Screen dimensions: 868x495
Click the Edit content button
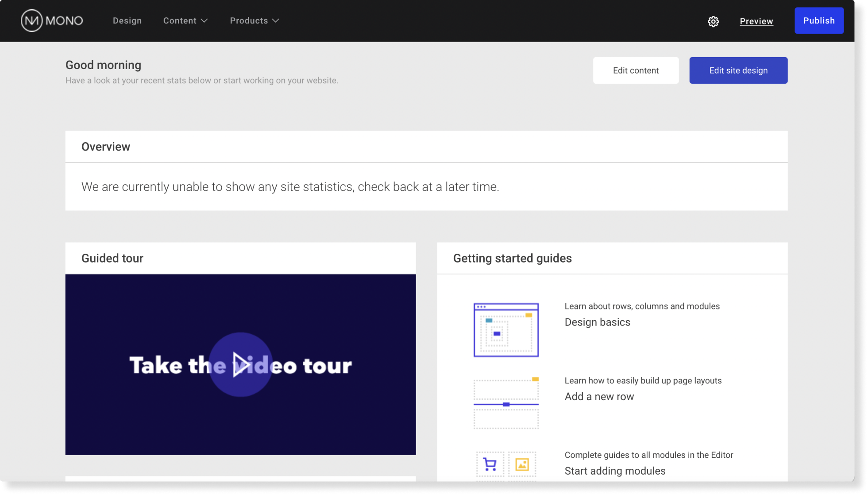coord(636,70)
